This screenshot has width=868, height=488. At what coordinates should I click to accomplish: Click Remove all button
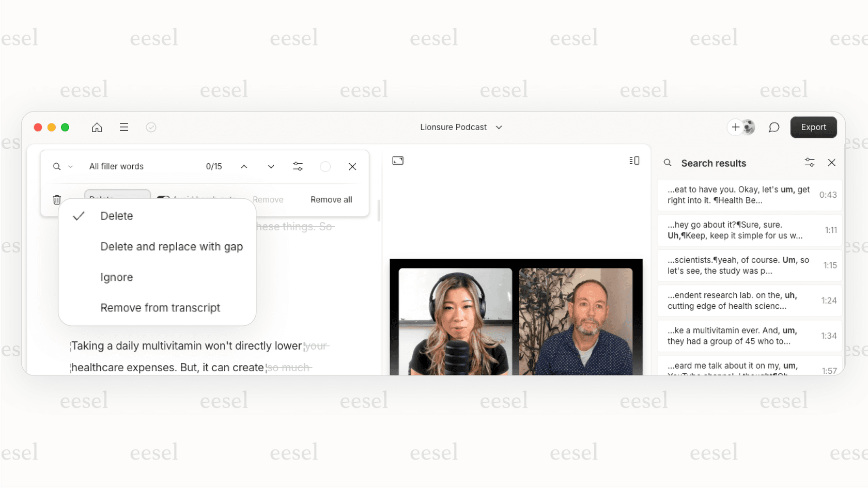pyautogui.click(x=331, y=199)
